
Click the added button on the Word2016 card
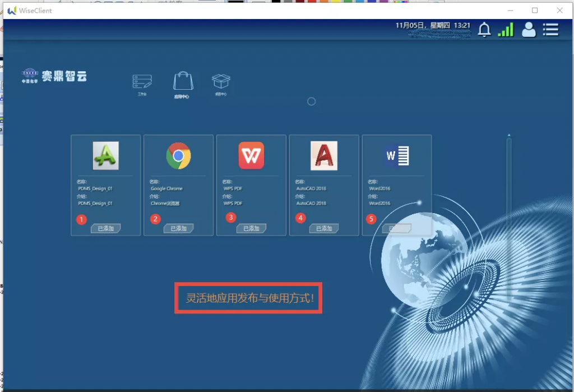click(x=397, y=229)
